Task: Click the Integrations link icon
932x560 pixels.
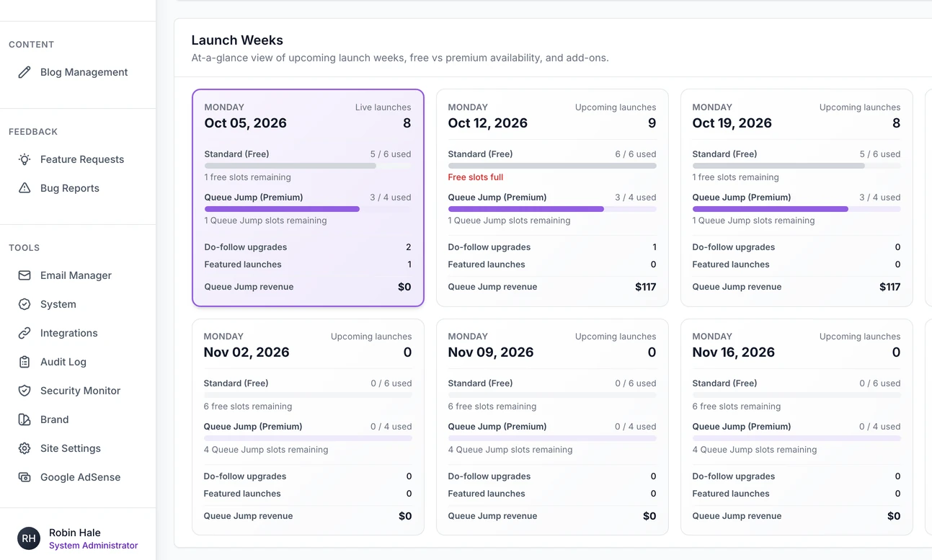Action: (x=25, y=333)
